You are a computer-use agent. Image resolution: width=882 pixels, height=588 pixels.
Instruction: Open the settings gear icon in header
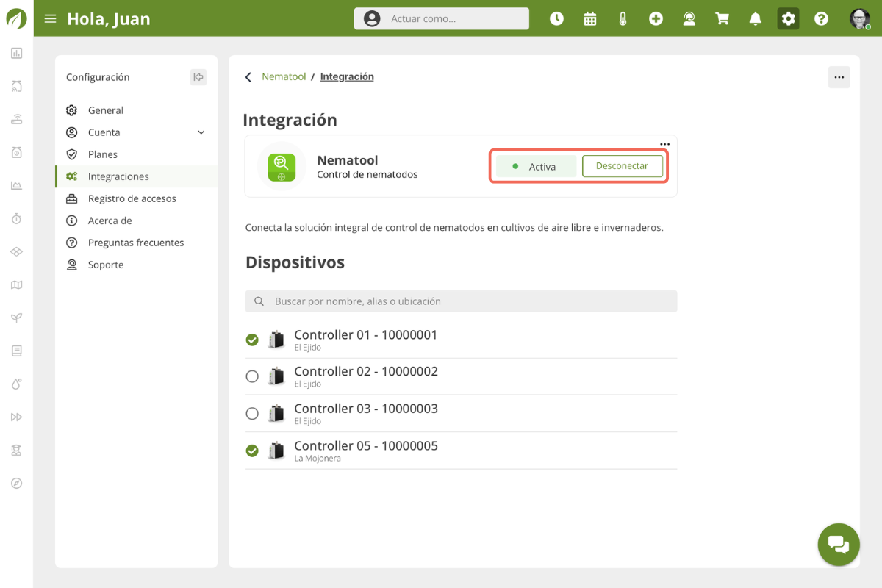[x=788, y=19]
